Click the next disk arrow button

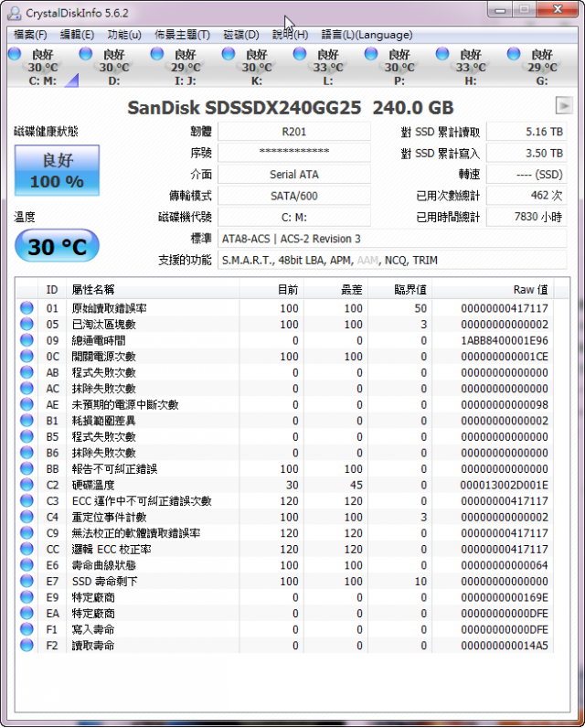[x=564, y=106]
